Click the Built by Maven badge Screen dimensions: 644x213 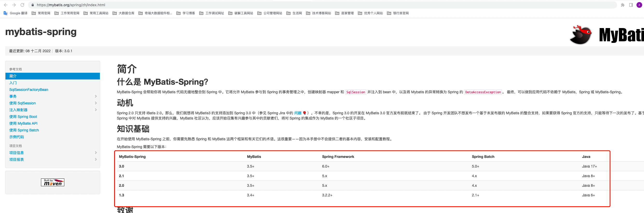tap(53, 182)
